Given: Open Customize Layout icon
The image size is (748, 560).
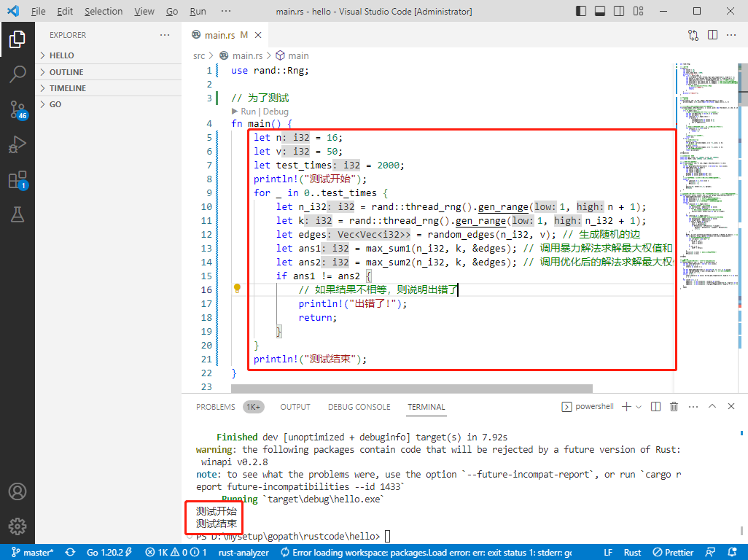Looking at the screenshot, I should (x=638, y=11).
